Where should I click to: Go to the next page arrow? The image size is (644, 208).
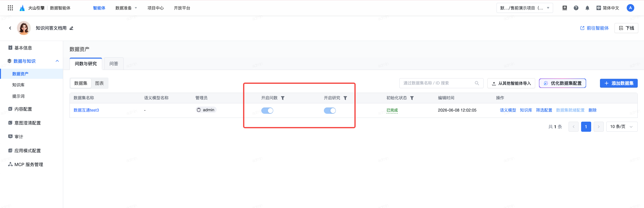[x=599, y=127]
